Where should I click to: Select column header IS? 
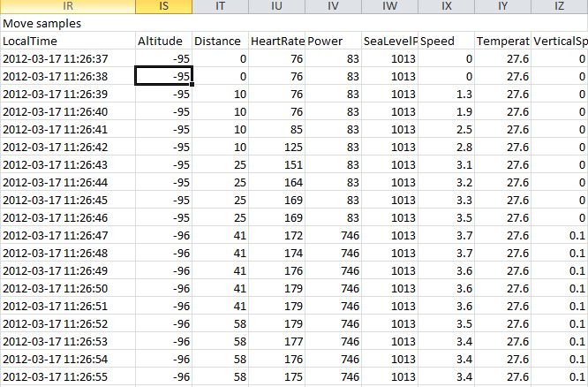tap(164, 6)
